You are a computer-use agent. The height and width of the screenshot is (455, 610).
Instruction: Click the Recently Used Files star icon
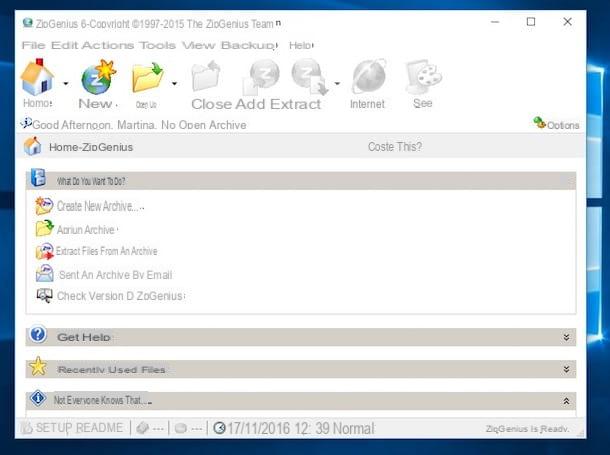point(38,366)
